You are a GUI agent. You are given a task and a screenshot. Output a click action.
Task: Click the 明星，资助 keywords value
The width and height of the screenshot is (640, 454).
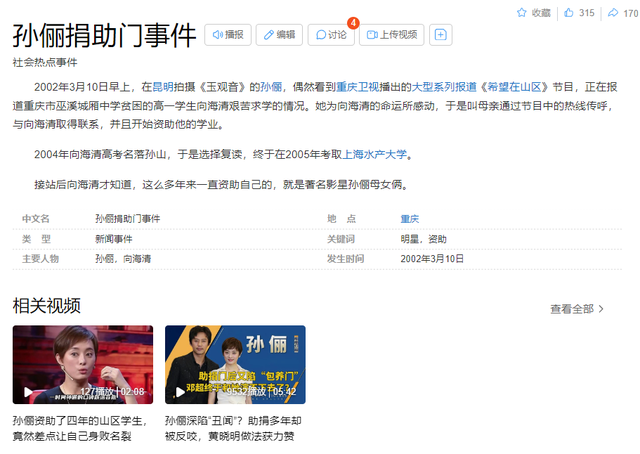[x=423, y=239]
